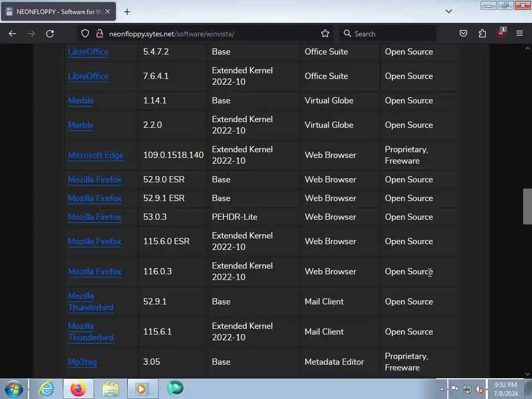
Task: Switch to Firefox taskbar button
Action: (x=78, y=389)
